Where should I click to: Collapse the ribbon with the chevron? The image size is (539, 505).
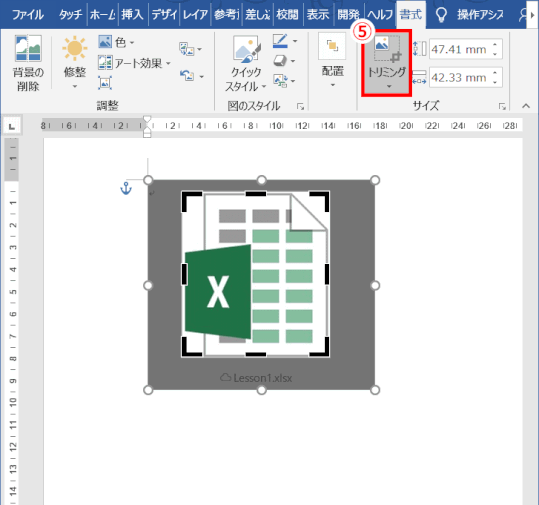pyautogui.click(x=526, y=106)
